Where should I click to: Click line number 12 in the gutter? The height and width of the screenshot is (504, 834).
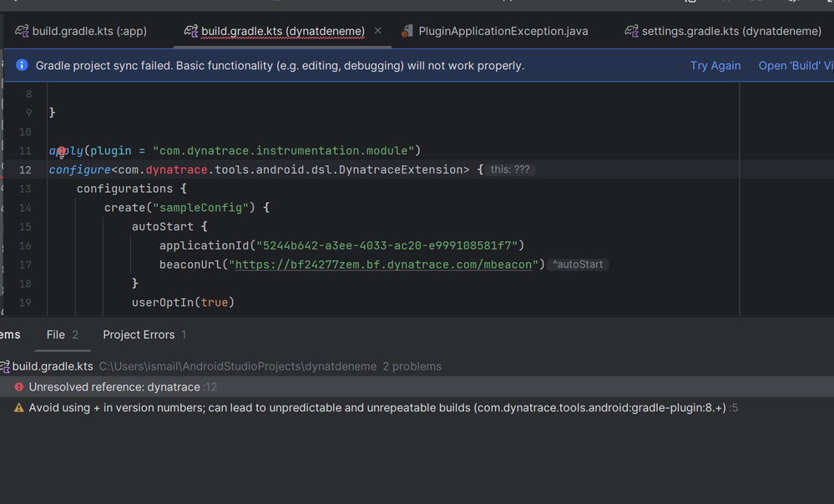pos(25,169)
